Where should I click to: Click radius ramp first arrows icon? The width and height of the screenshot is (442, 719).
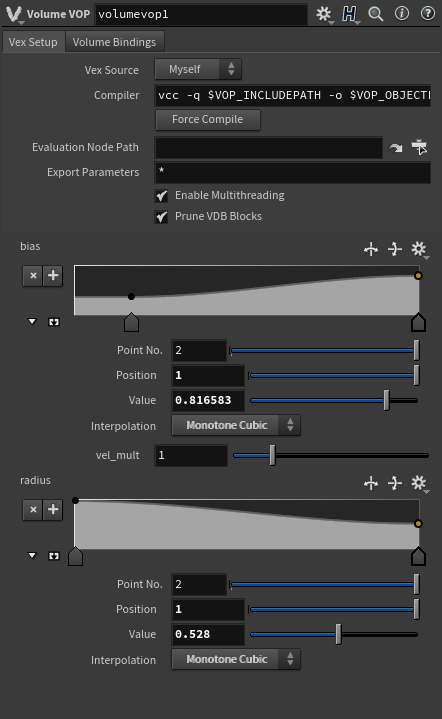[371, 483]
